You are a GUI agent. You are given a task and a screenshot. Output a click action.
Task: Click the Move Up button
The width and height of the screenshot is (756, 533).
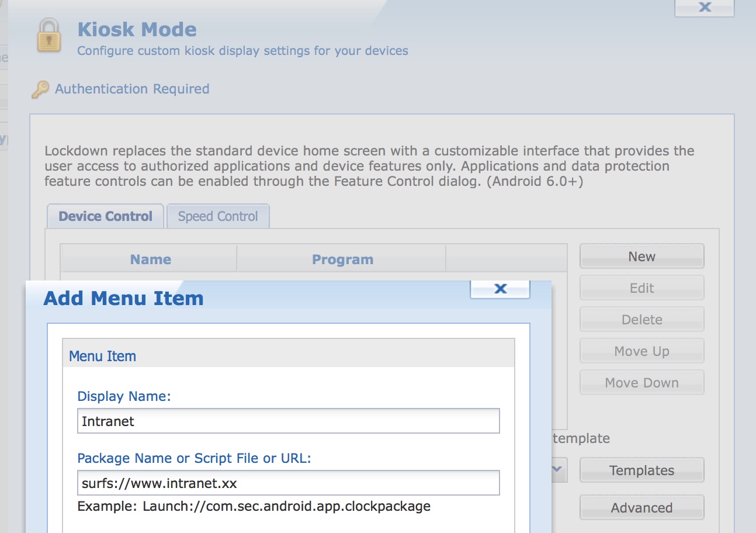tap(641, 351)
